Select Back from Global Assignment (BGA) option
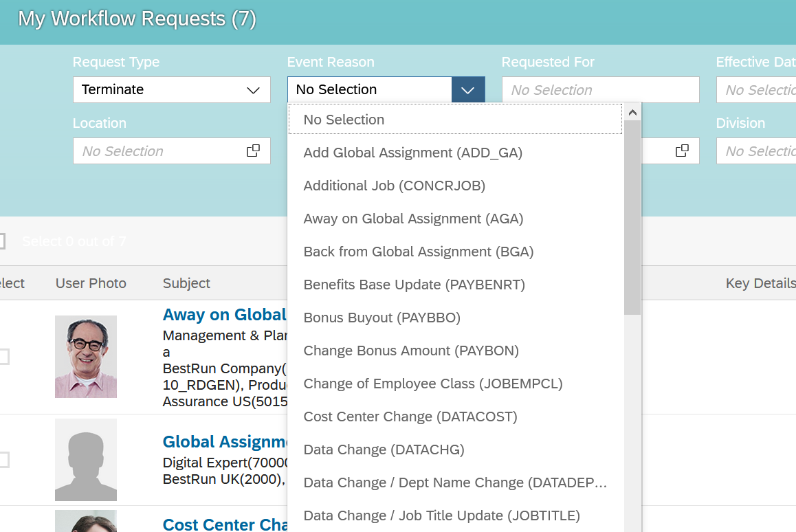This screenshot has width=796, height=532. [455, 252]
